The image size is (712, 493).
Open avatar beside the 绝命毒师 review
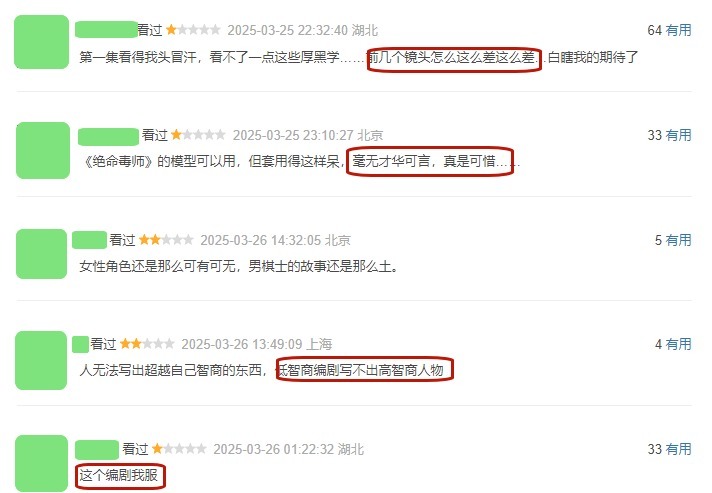43,150
